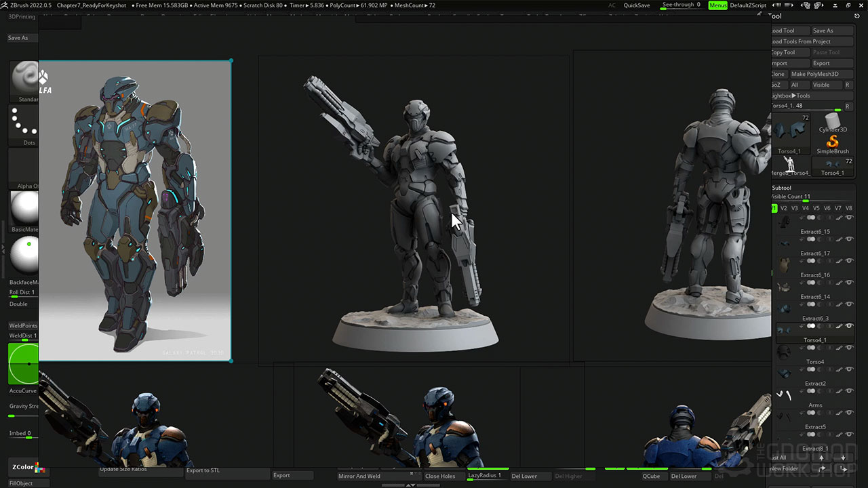Click the AccuCurve green curve editor

point(24,364)
